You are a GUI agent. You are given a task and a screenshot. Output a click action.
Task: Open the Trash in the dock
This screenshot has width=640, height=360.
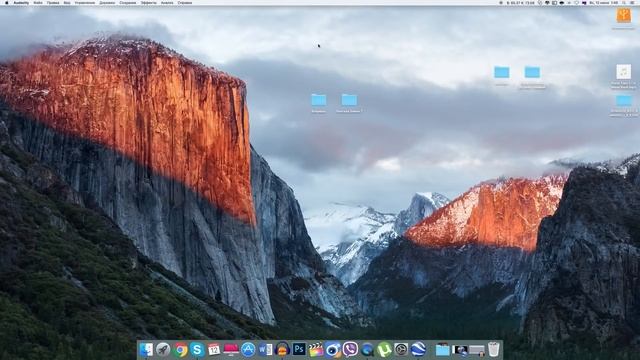coord(493,349)
